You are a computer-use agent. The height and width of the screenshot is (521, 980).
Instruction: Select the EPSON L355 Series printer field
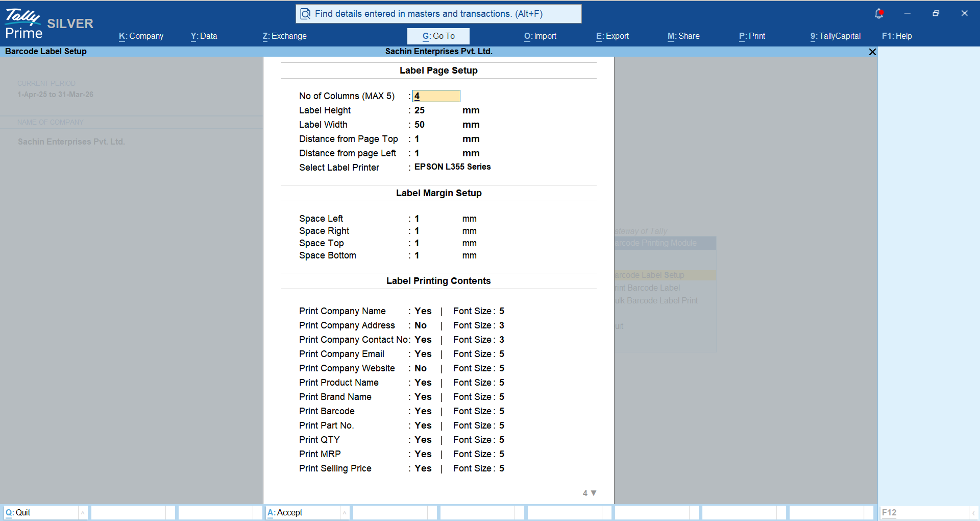(452, 167)
